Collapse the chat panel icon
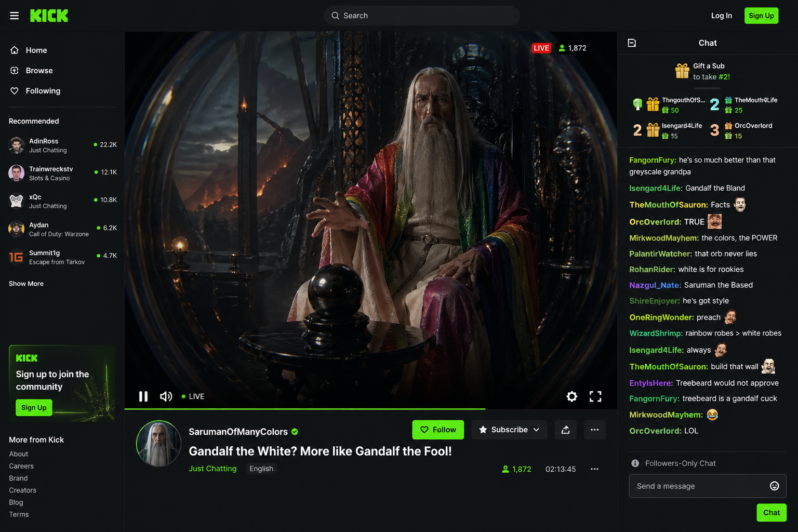This screenshot has height=532, width=798. 632,43
